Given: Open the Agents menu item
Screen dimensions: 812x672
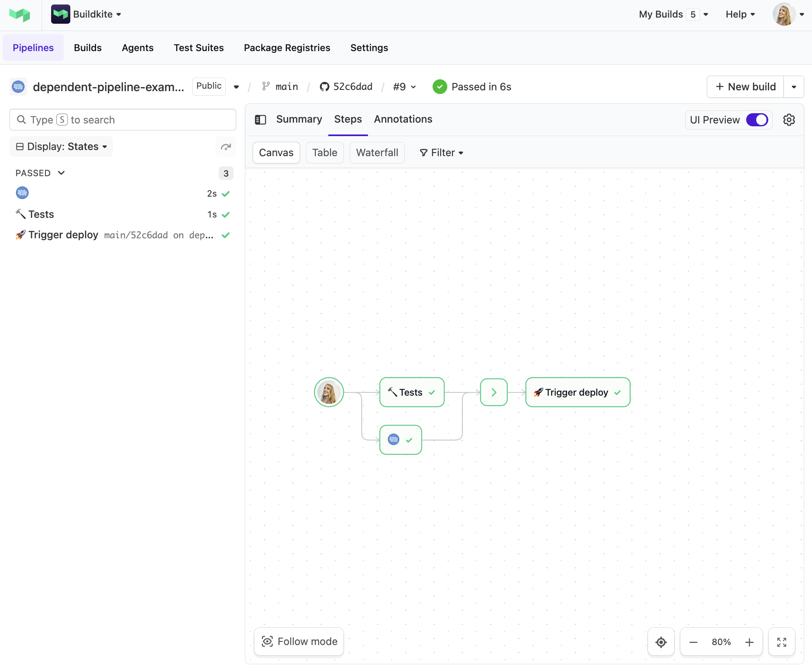Looking at the screenshot, I should click(x=137, y=48).
